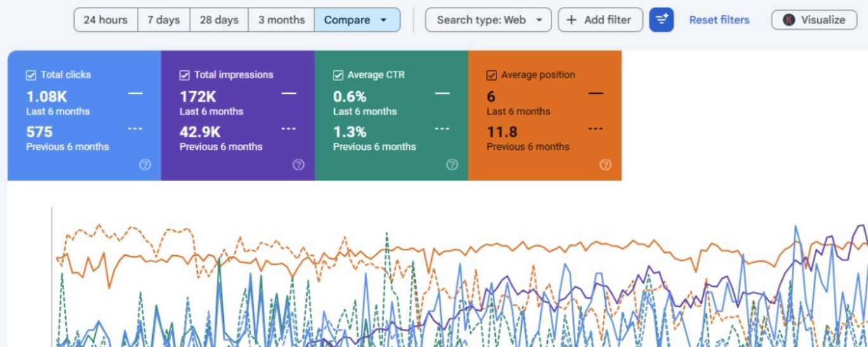Click the 0.6% average CTR value
Viewport: 868px width, 347px height.
350,97
